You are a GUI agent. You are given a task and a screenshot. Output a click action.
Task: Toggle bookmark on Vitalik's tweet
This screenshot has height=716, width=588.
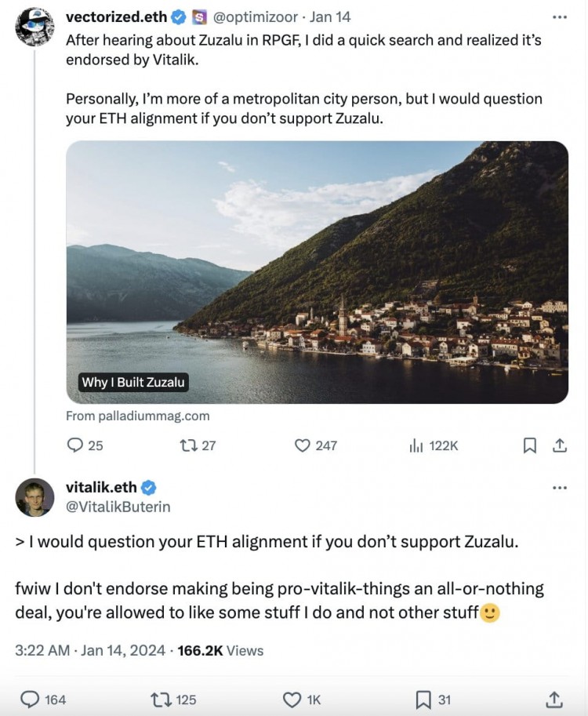coord(433,700)
